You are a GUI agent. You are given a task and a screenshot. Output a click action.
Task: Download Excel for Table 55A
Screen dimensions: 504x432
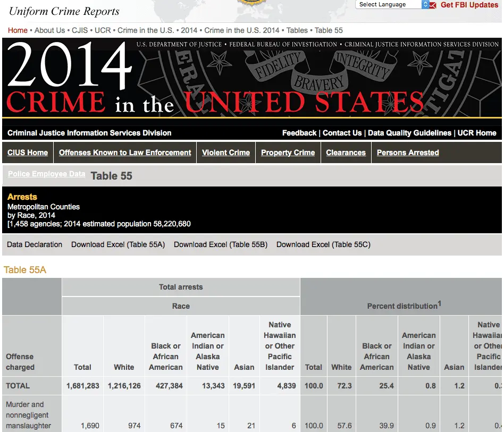(118, 244)
